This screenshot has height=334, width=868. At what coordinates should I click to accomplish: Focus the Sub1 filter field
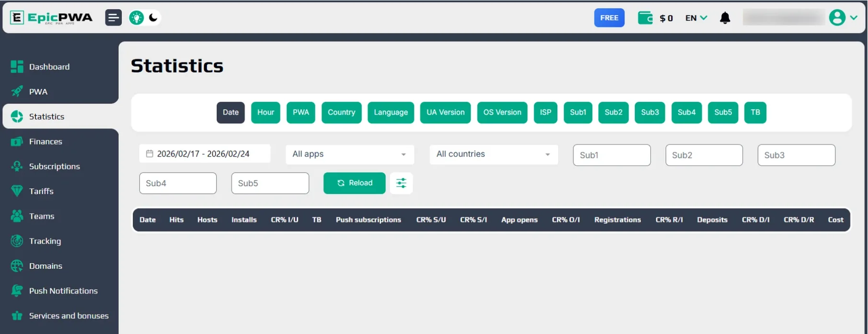pos(612,155)
